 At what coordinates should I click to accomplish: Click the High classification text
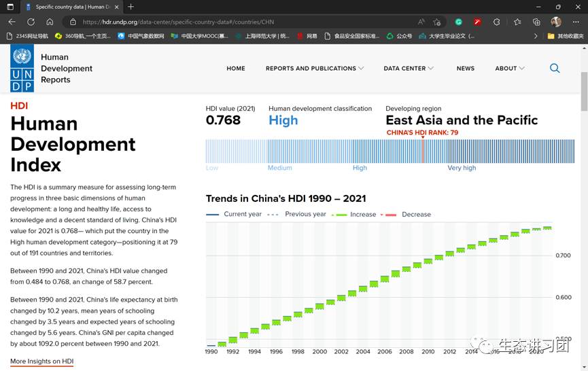[x=283, y=120]
